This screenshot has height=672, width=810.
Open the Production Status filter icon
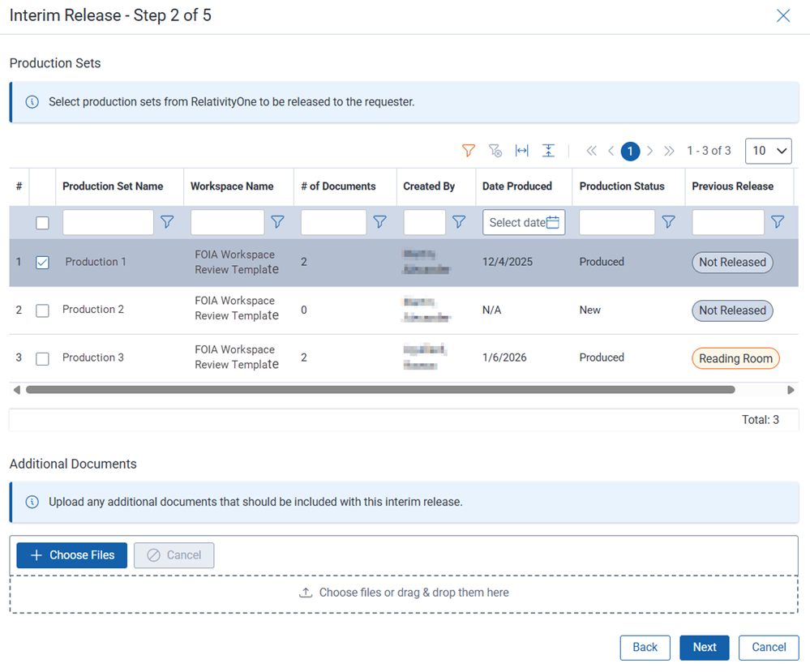pos(668,222)
